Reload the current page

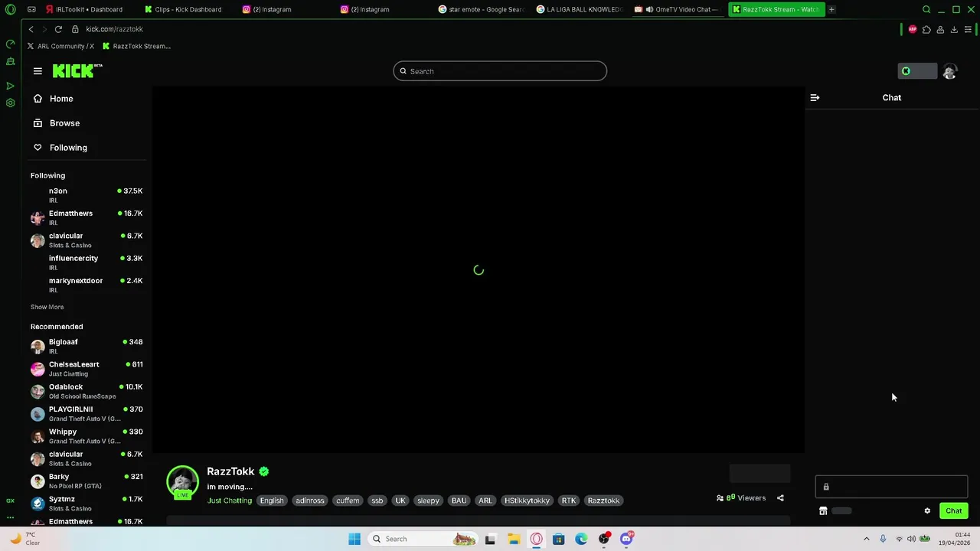click(x=58, y=29)
